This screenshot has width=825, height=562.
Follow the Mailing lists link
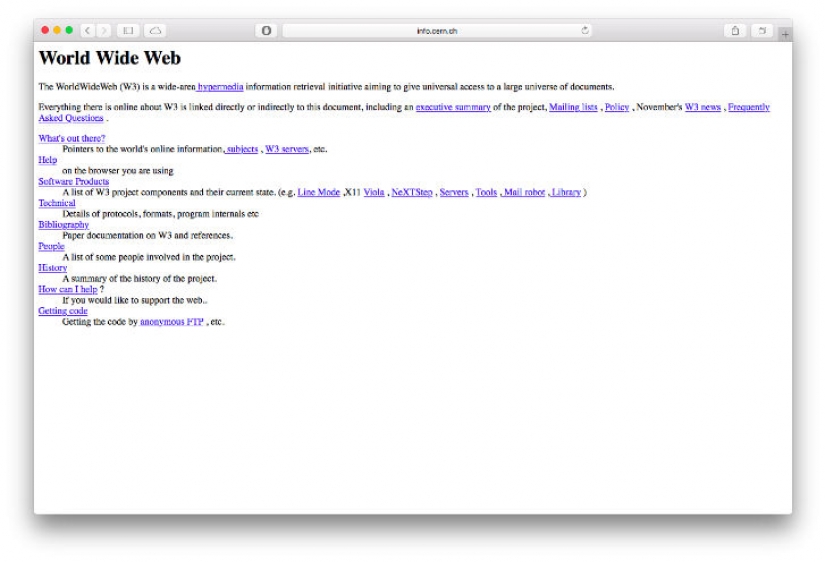click(573, 107)
